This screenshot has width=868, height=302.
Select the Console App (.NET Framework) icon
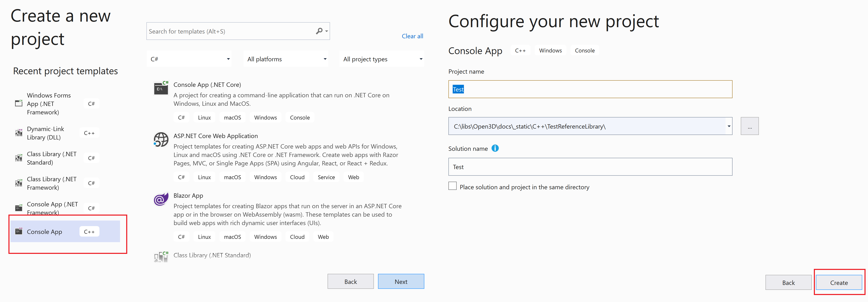click(x=19, y=208)
